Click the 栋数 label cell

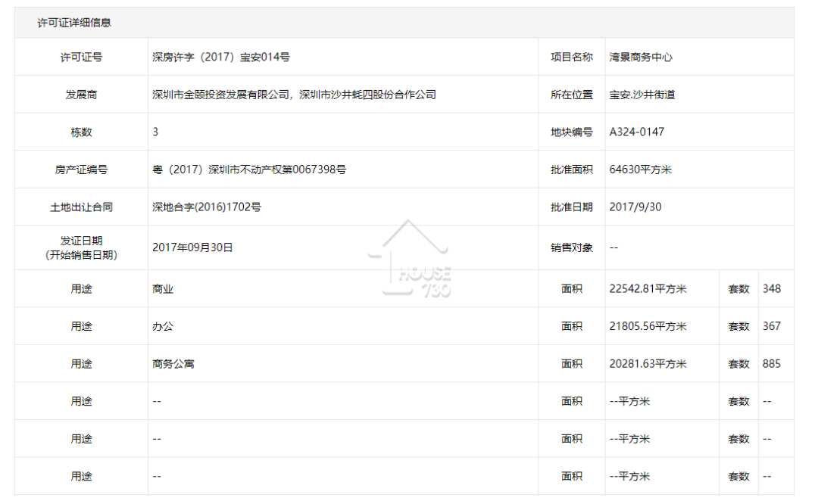(x=81, y=132)
